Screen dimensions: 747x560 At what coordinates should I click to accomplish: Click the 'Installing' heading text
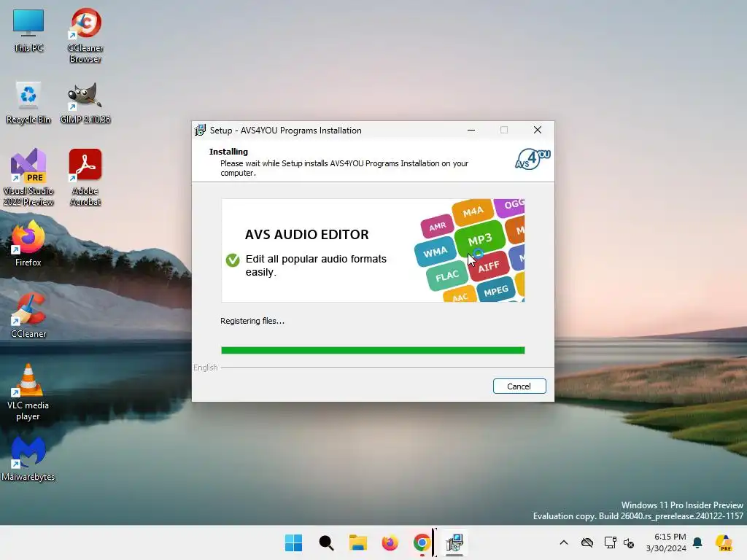(x=228, y=152)
